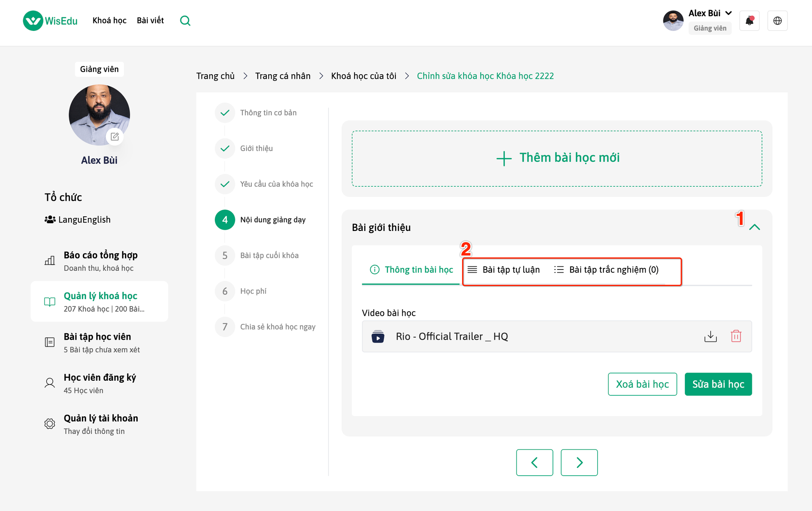Click the Sửa bài học button
Image resolution: width=812 pixels, height=511 pixels.
(718, 384)
